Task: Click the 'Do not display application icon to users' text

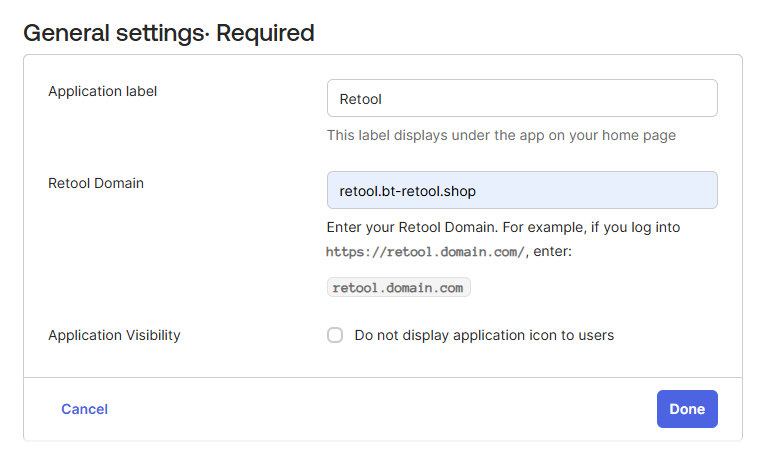Action: pyautogui.click(x=484, y=335)
